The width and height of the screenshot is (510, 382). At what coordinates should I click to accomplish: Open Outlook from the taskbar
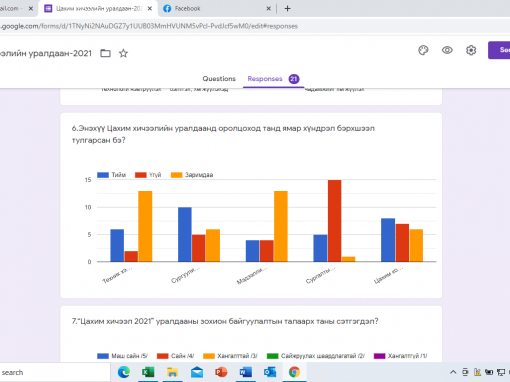[x=270, y=372]
